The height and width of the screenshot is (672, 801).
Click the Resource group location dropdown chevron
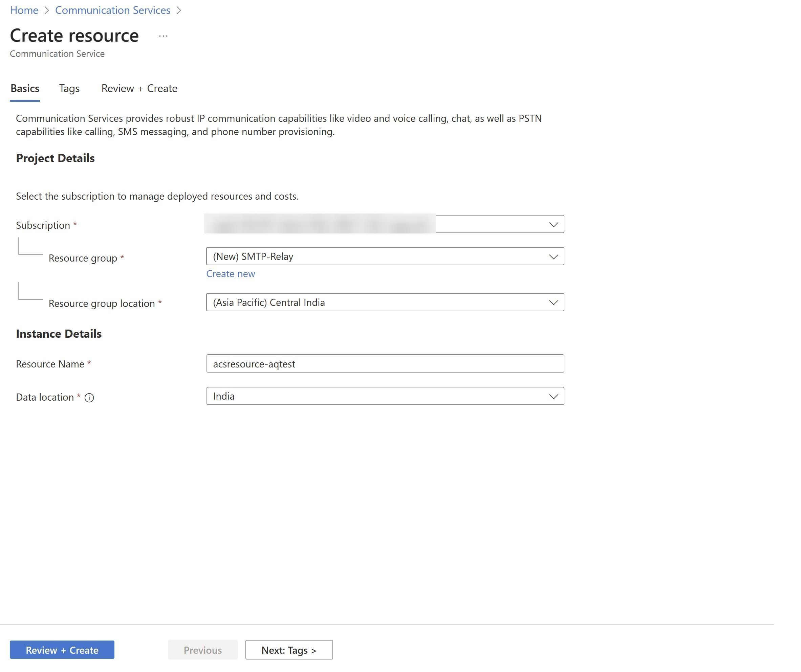(554, 303)
